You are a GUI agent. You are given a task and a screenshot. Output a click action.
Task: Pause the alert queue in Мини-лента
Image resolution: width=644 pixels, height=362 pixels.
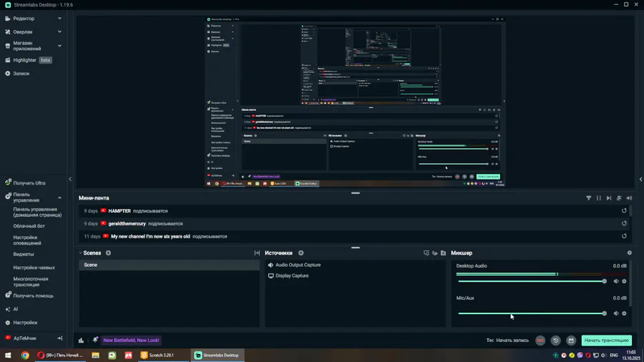(x=599, y=198)
